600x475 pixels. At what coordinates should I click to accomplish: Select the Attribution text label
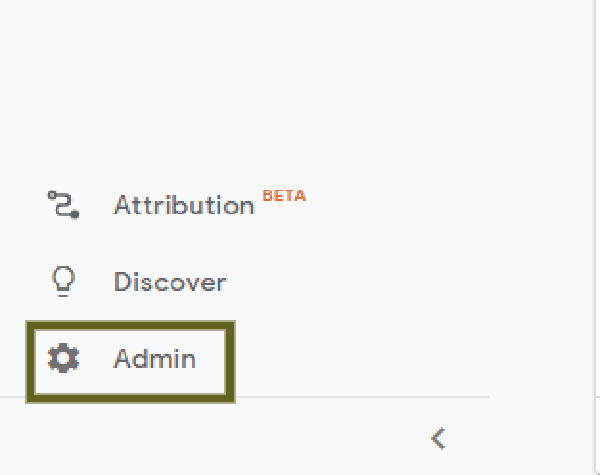pos(184,205)
